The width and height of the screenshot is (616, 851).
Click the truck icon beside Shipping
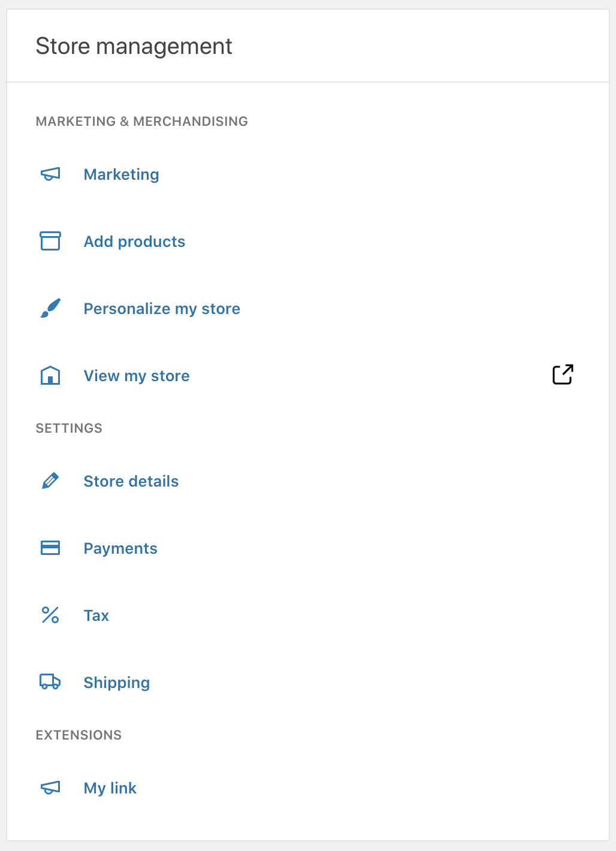[x=50, y=682]
